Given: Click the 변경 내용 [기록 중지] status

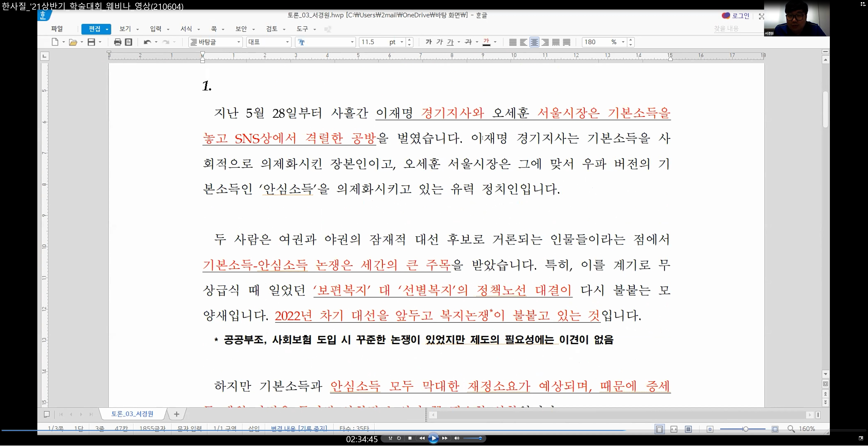Looking at the screenshot, I should [299, 428].
